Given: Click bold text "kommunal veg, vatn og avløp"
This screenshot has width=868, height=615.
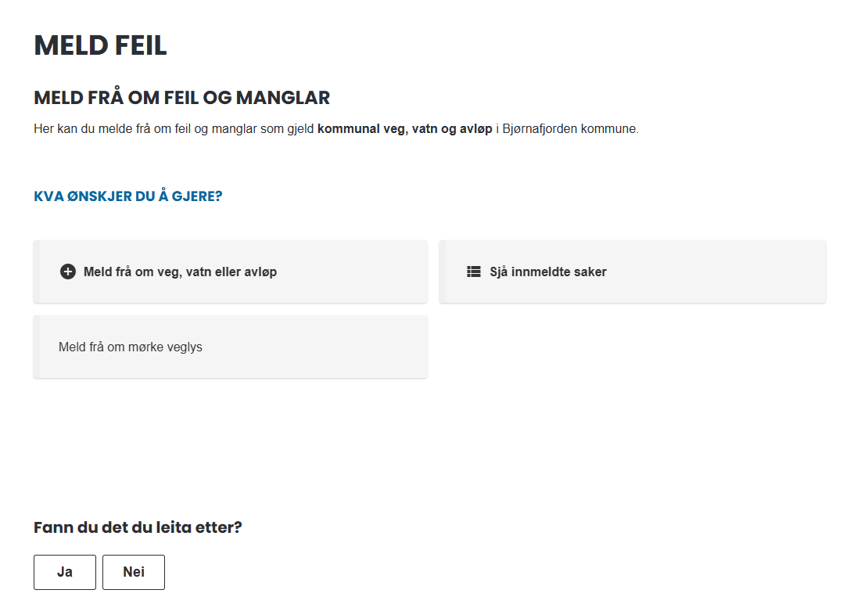Looking at the screenshot, I should point(404,128).
